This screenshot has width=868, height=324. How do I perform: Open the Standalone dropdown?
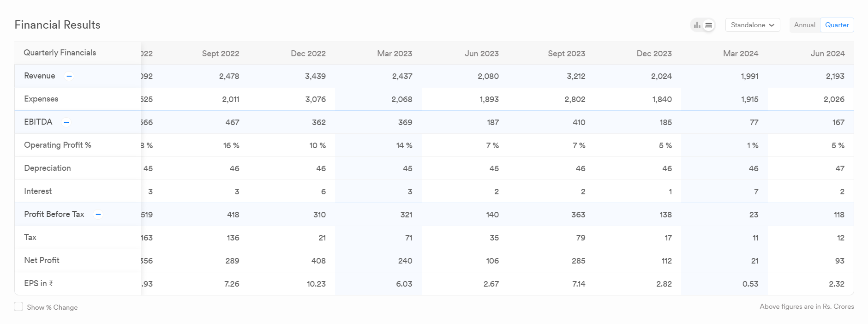(752, 25)
